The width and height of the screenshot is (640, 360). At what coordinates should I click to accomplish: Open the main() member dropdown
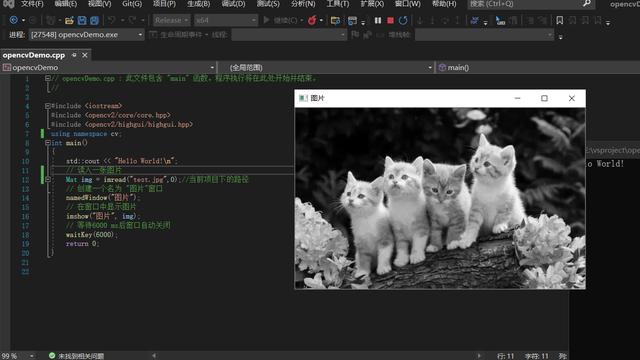[x=538, y=68]
